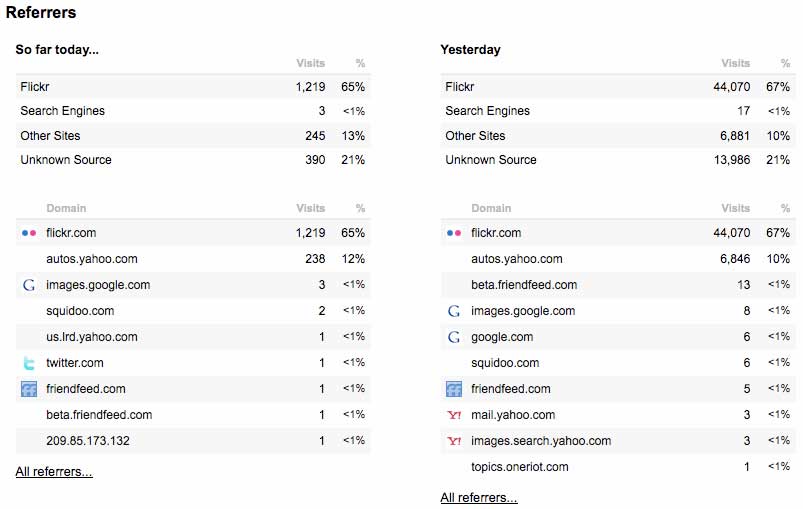Screen dimensions: 803x509
Task: Select beta.friendfeed.com in yesterday's domains
Action: tap(524, 285)
